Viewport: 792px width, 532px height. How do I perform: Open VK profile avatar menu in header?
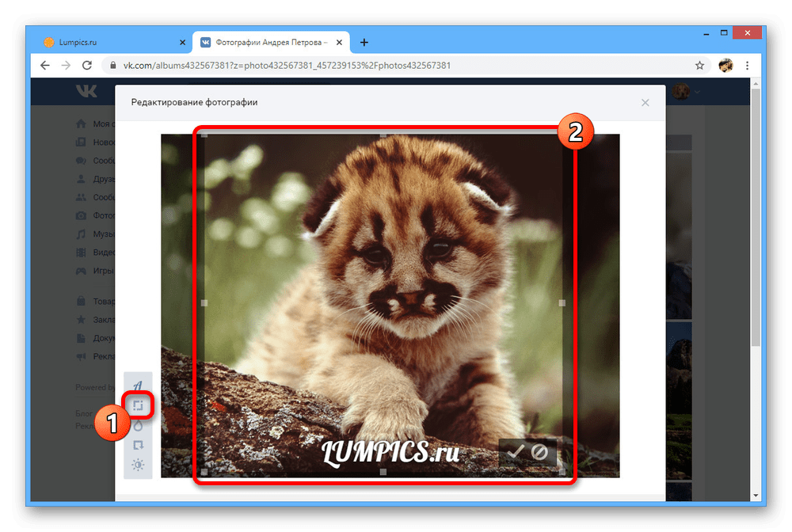tap(685, 91)
